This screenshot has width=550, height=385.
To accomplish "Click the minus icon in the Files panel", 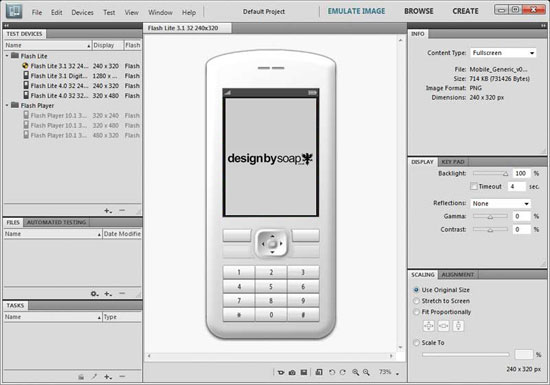I will tap(122, 293).
